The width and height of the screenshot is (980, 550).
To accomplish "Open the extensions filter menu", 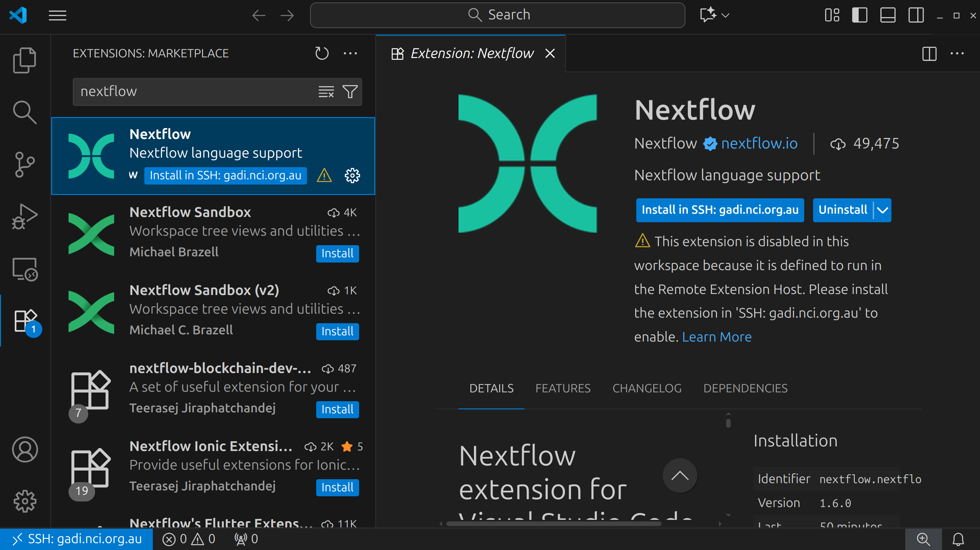I will [350, 91].
